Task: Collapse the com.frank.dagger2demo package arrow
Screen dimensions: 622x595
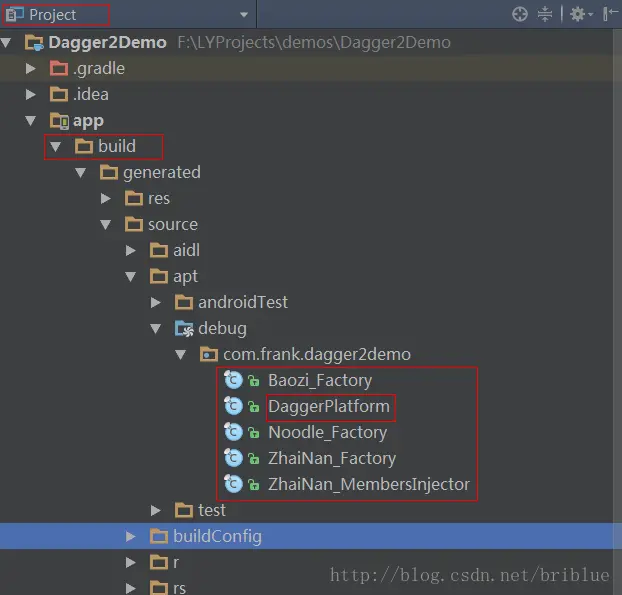Action: 180,354
